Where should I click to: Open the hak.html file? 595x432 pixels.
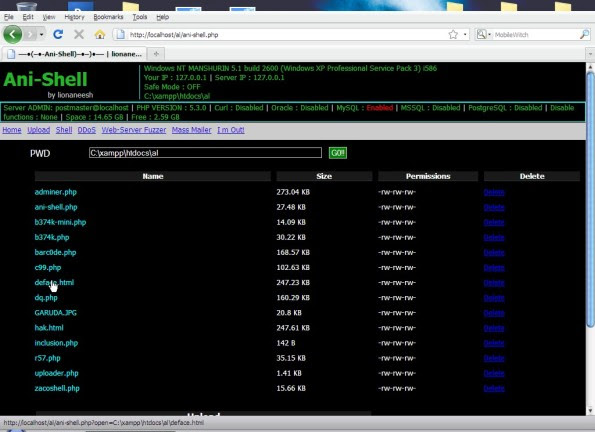49,328
